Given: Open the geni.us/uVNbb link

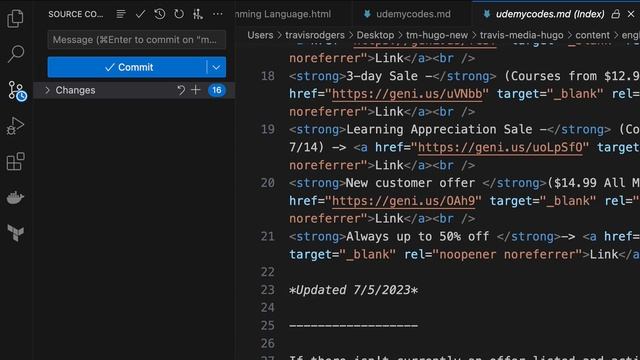Looking at the screenshot, I should 407,94.
